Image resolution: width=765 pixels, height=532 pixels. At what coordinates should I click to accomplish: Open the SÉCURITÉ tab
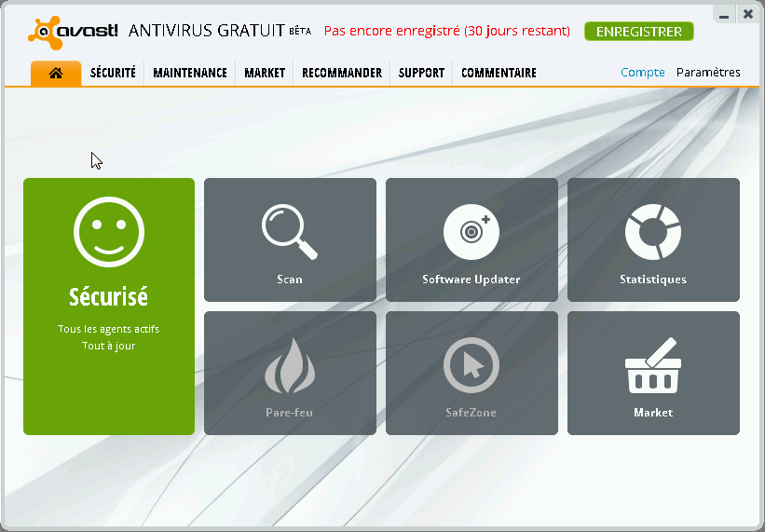pos(113,73)
